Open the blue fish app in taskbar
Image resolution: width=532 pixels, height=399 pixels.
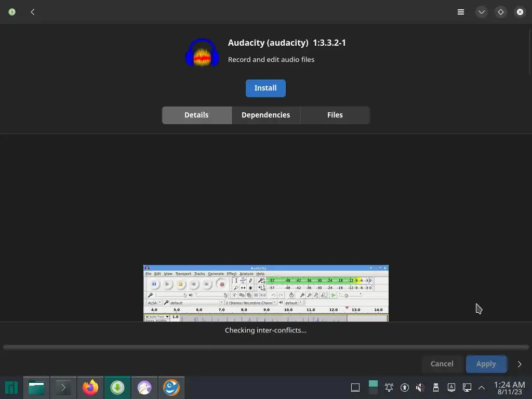171,388
